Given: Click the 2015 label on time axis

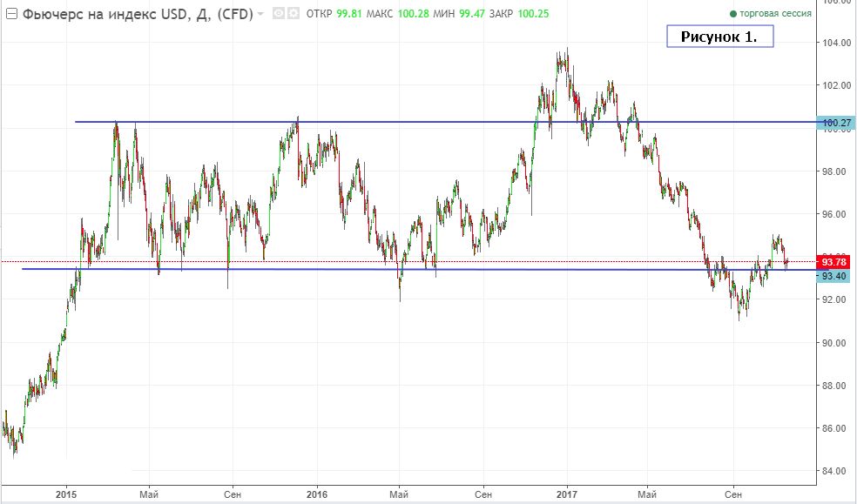Looking at the screenshot, I should pos(66,494).
